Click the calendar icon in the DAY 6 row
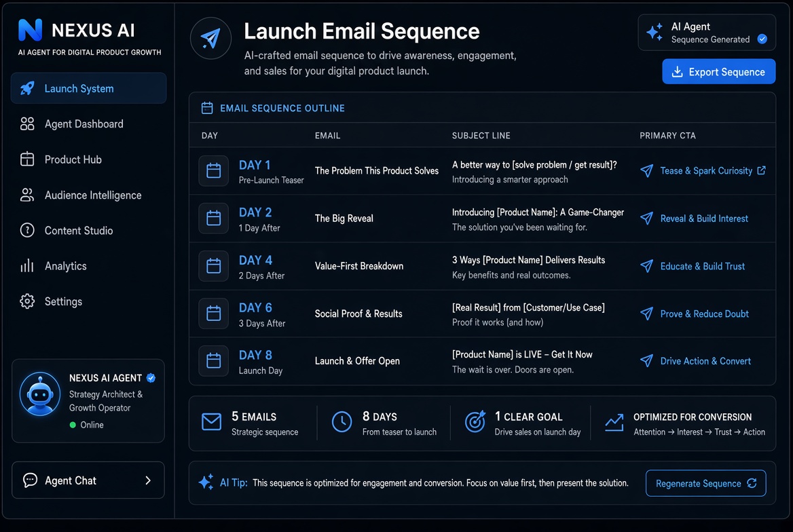Image resolution: width=793 pixels, height=532 pixels. point(213,313)
